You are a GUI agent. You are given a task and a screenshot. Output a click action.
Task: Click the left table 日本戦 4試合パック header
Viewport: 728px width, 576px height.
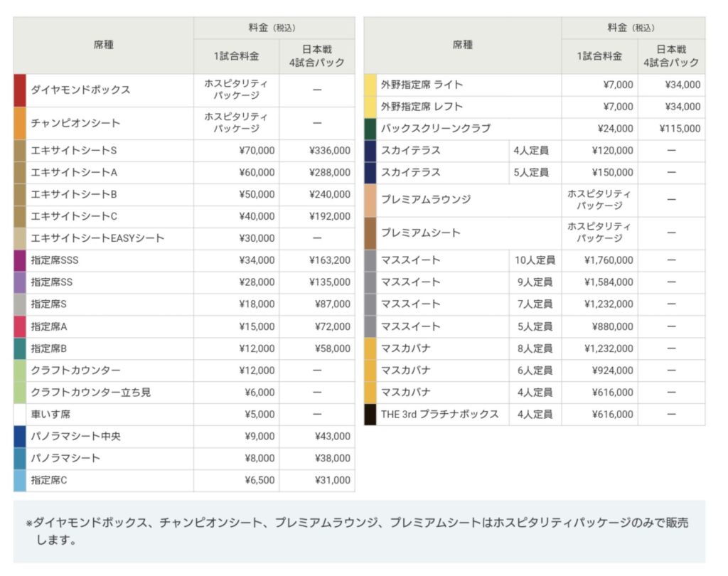317,57
